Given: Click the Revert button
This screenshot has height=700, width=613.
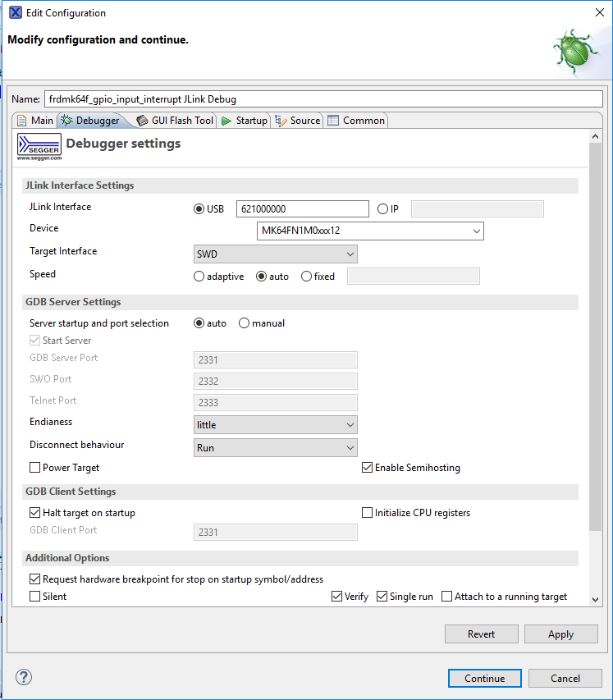Looking at the screenshot, I should coord(482,634).
